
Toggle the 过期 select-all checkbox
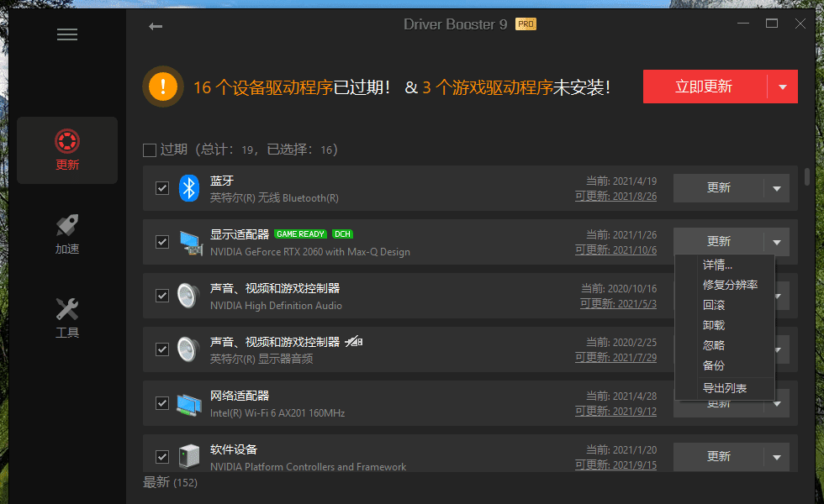click(x=150, y=150)
